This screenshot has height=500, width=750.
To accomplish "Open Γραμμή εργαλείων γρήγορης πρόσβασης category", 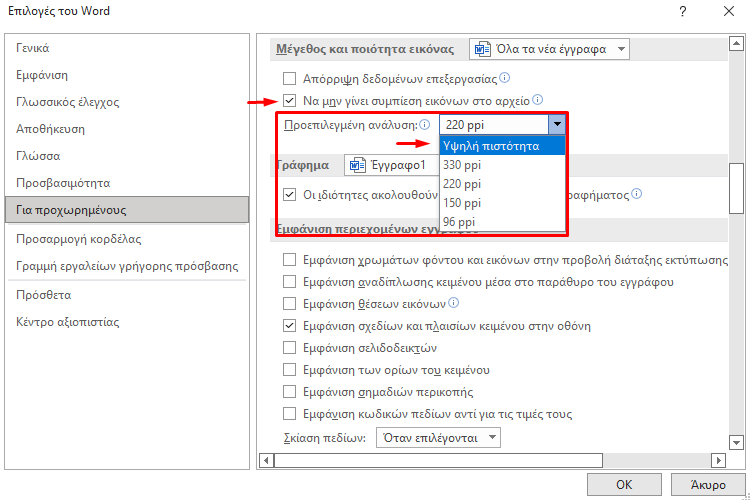I will pos(127,266).
